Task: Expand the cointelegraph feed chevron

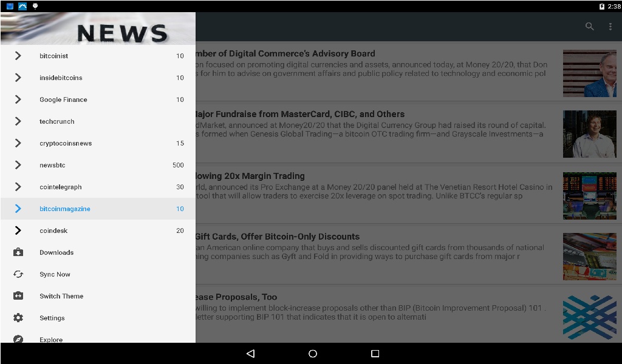Action: coord(18,187)
